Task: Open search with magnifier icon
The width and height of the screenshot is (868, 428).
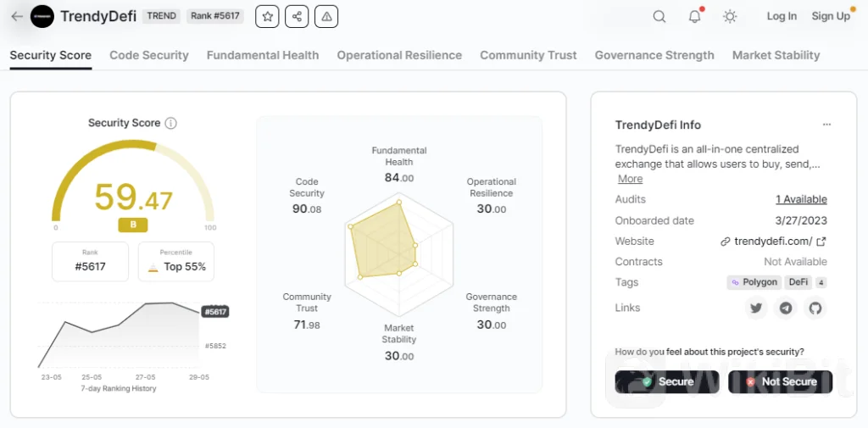Action: click(x=659, y=16)
